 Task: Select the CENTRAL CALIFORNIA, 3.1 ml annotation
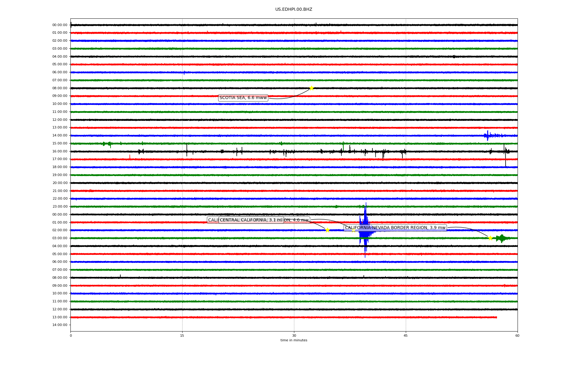pos(251,220)
